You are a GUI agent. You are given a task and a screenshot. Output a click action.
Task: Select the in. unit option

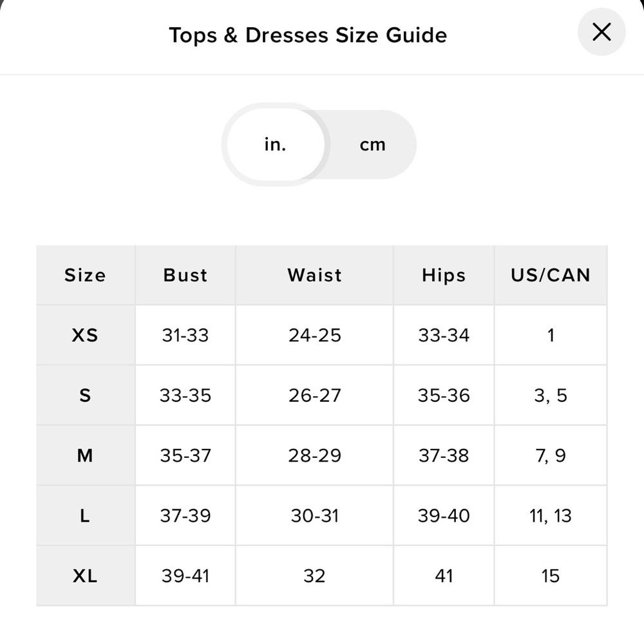275,145
